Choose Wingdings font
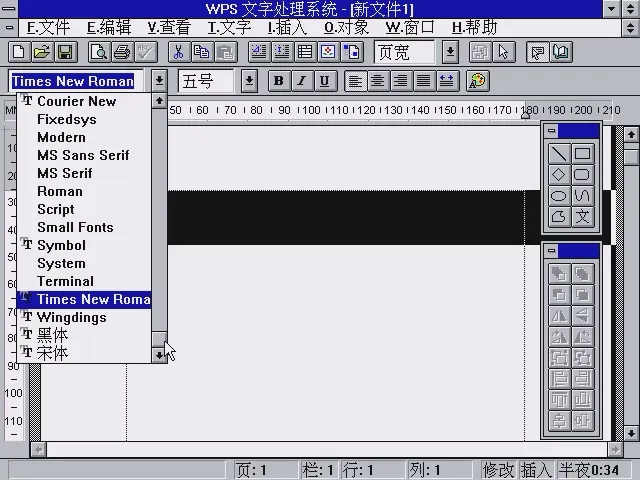The height and width of the screenshot is (480, 640). [84, 317]
